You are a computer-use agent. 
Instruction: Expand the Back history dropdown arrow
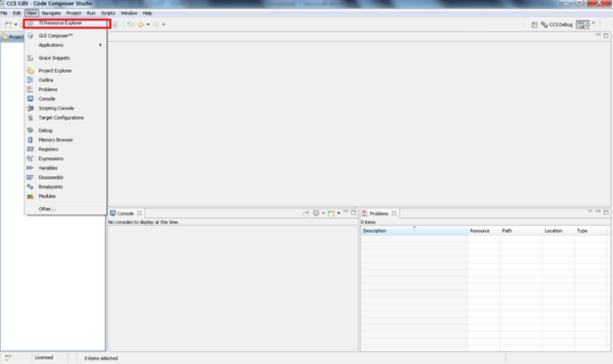point(148,25)
